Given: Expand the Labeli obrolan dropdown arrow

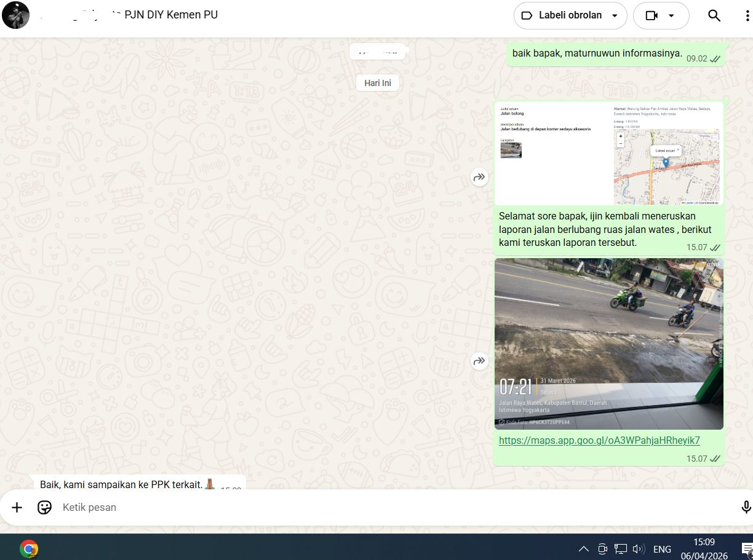Looking at the screenshot, I should point(615,16).
